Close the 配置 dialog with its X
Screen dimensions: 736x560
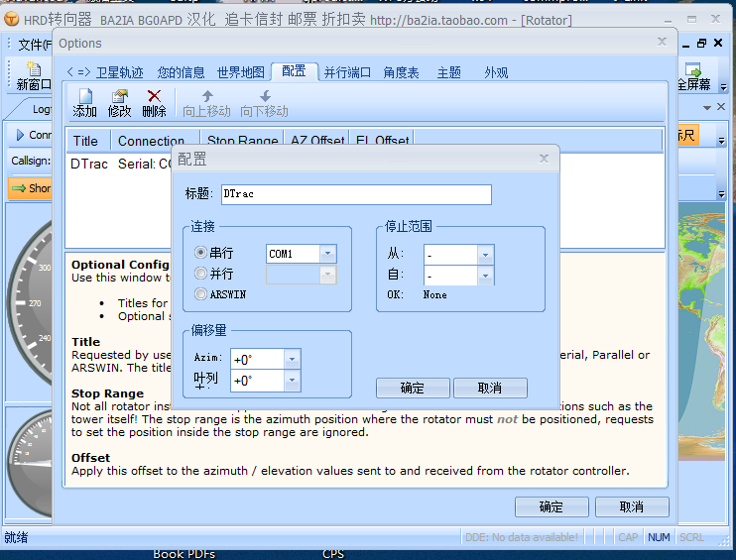pyautogui.click(x=544, y=159)
